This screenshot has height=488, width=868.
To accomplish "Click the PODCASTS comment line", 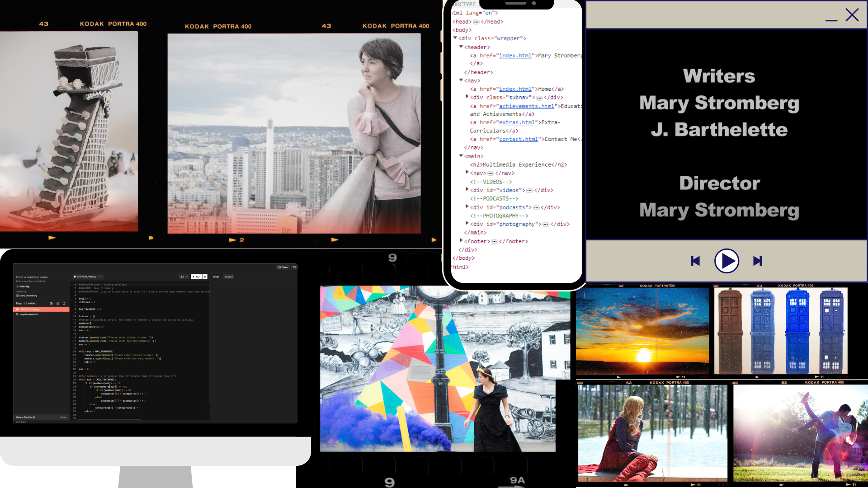I will coord(494,198).
